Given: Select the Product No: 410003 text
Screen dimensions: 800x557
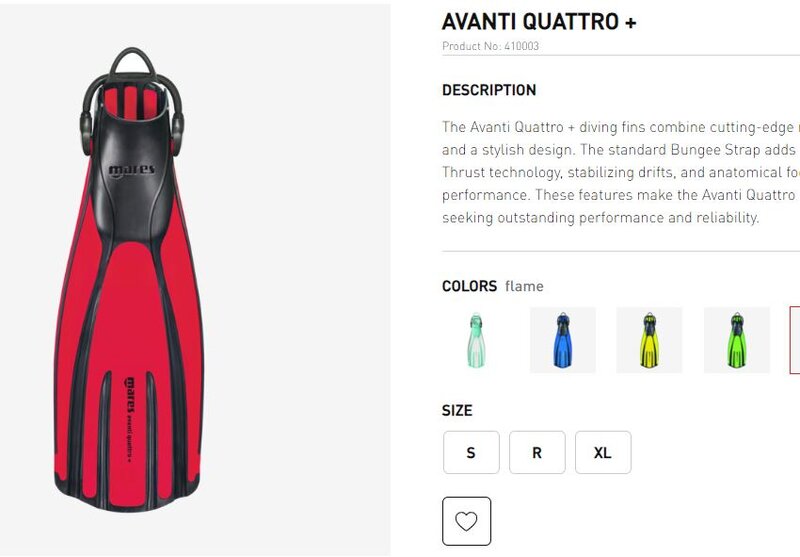Looking at the screenshot, I should click(490, 46).
